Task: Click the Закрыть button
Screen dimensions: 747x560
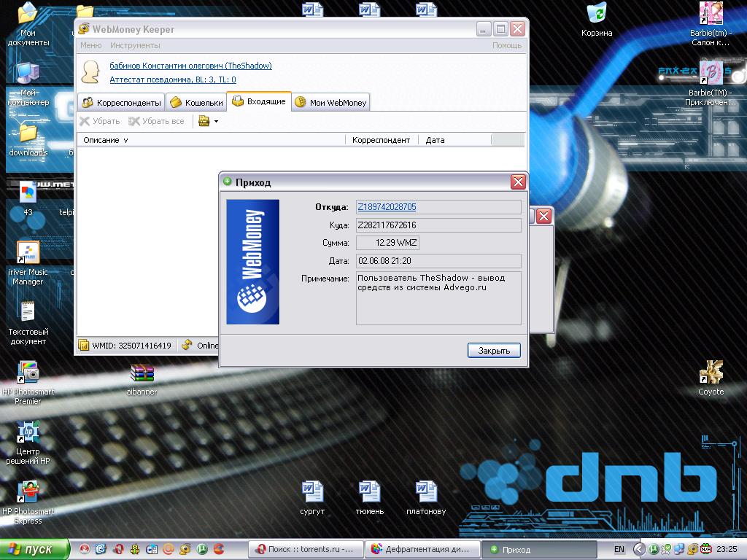Action: tap(494, 351)
